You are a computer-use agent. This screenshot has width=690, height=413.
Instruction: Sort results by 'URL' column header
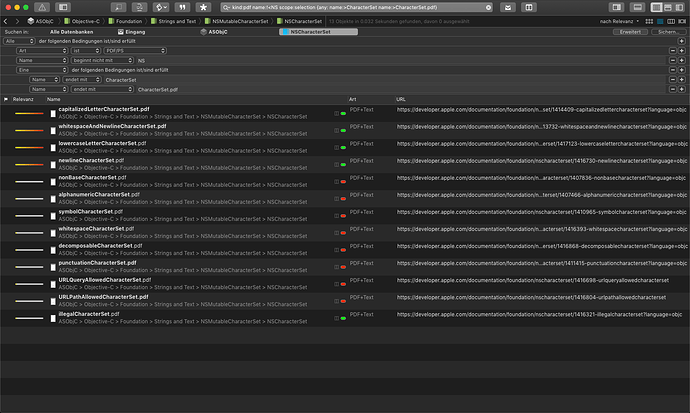tap(401, 99)
